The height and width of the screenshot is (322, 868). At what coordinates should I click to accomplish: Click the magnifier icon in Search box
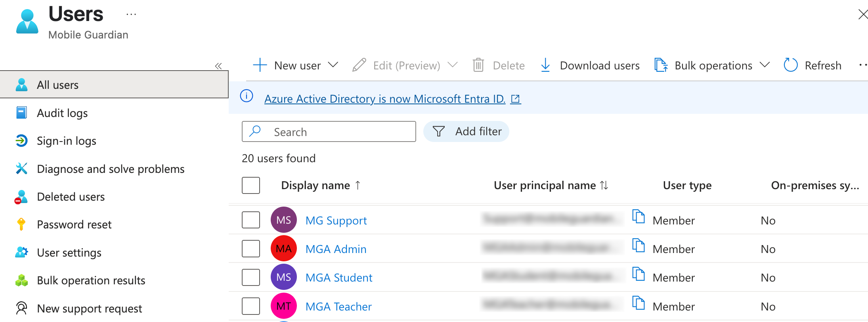[255, 131]
